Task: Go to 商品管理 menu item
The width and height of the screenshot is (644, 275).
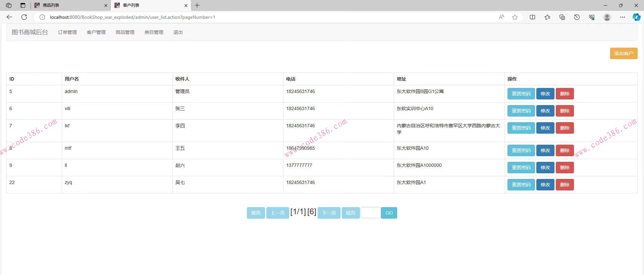Action: click(125, 32)
